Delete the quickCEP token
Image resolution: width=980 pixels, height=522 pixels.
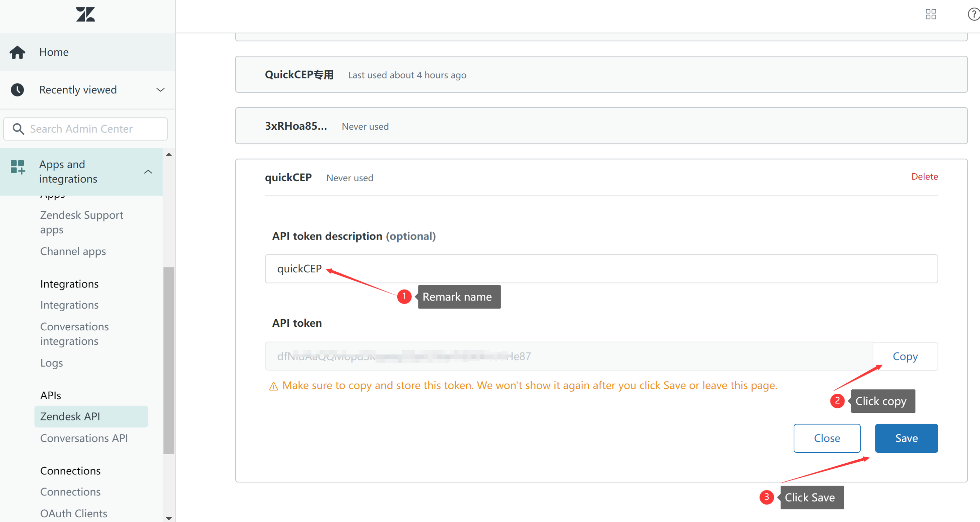[924, 177]
